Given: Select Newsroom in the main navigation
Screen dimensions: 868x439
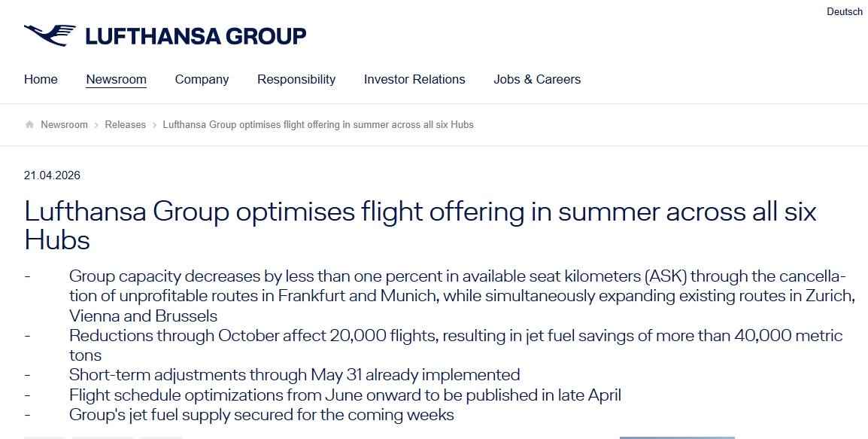Looking at the screenshot, I should 116,79.
